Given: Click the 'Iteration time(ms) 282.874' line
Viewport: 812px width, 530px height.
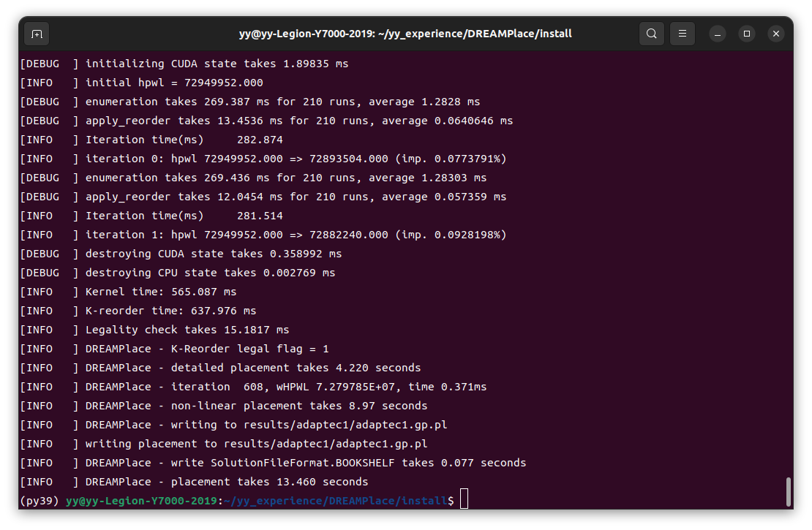Looking at the screenshot, I should (151, 140).
